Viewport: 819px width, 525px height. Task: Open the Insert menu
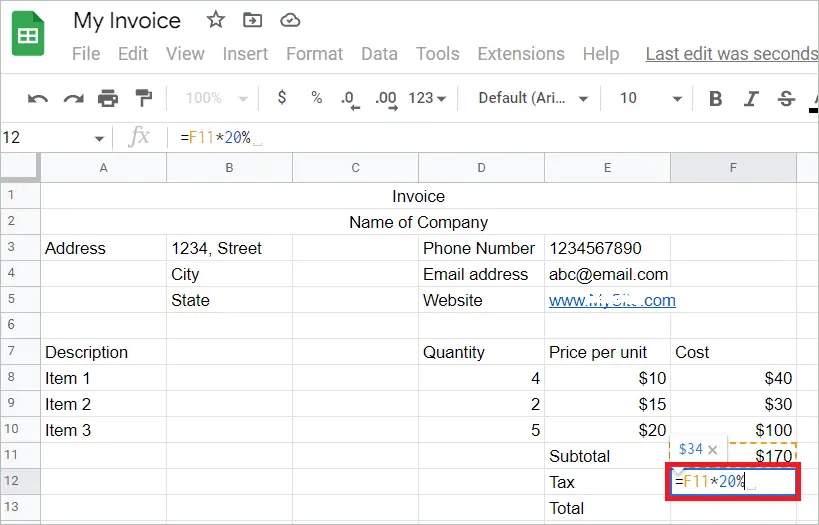[245, 54]
